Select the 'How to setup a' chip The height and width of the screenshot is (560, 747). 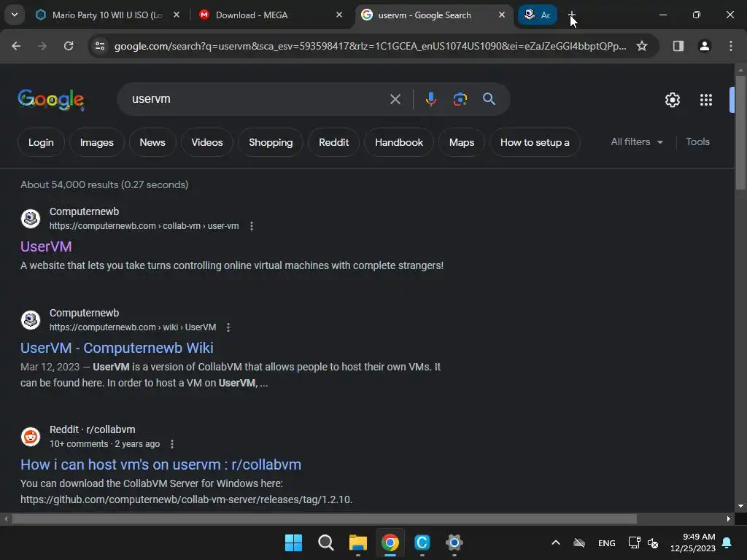(x=535, y=142)
